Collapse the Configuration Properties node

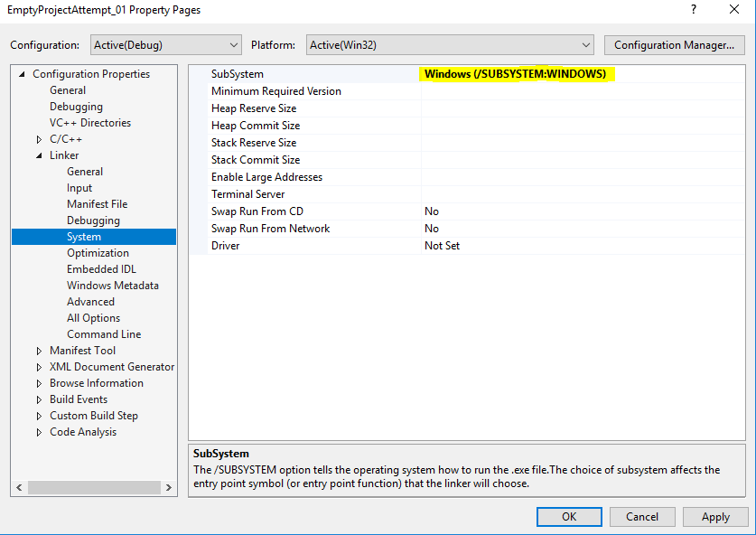coord(23,74)
